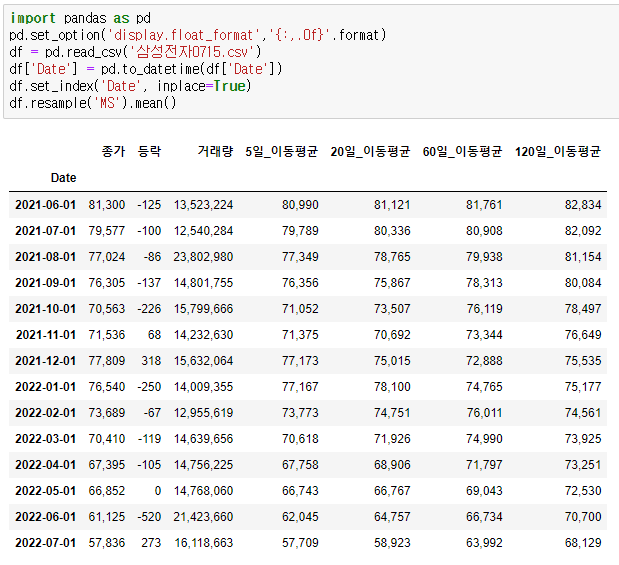Select row index 2021-06-01

coord(45,205)
